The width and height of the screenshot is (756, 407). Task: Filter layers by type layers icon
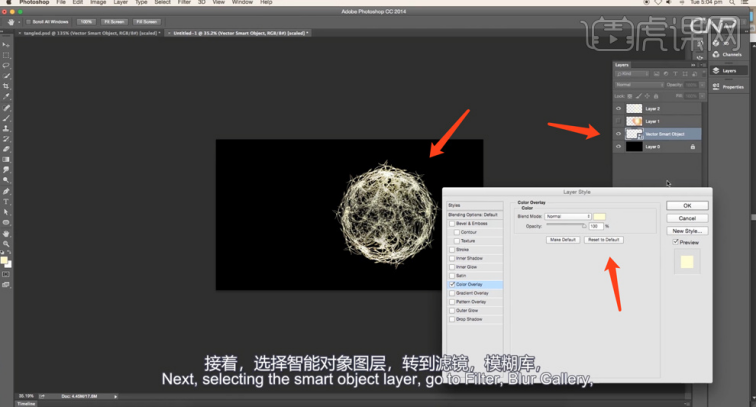pos(675,74)
